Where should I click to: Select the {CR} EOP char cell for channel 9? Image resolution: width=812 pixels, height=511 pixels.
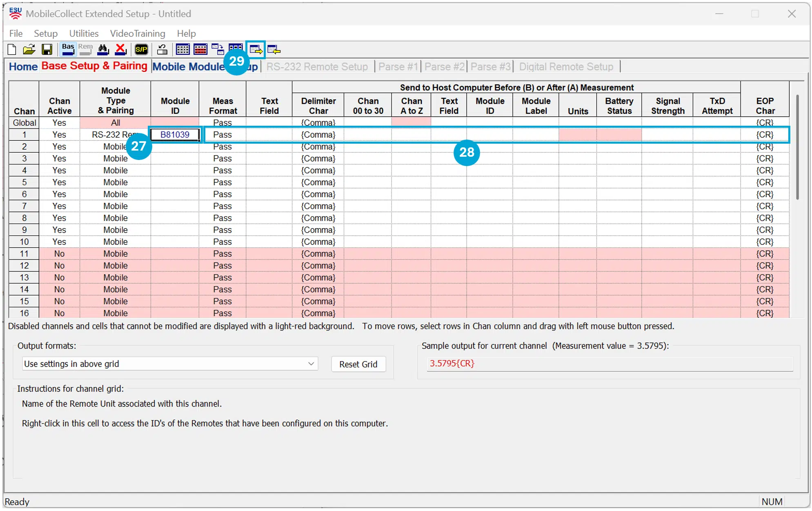765,230
